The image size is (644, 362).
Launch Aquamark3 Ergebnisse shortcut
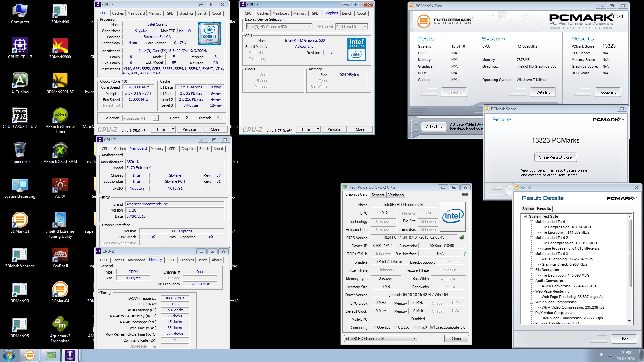click(x=60, y=330)
